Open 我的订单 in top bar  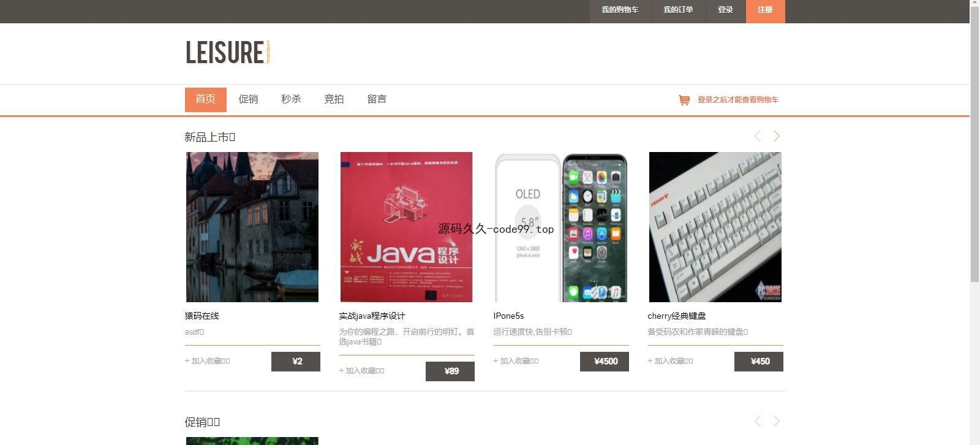pos(678,10)
